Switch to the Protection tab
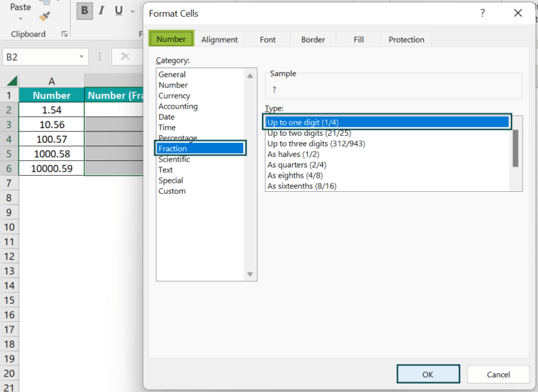This screenshot has width=538, height=392. [406, 40]
